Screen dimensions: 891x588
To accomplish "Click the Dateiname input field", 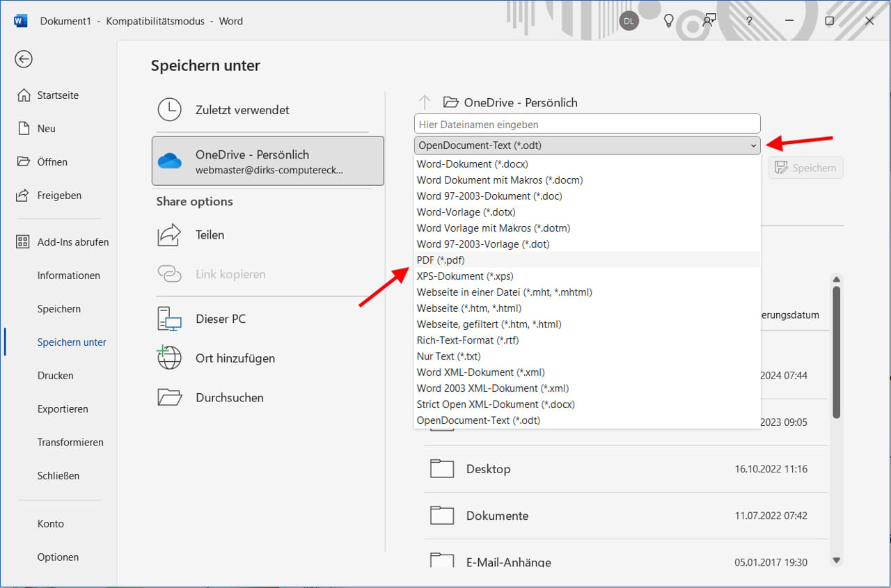I will (x=587, y=125).
